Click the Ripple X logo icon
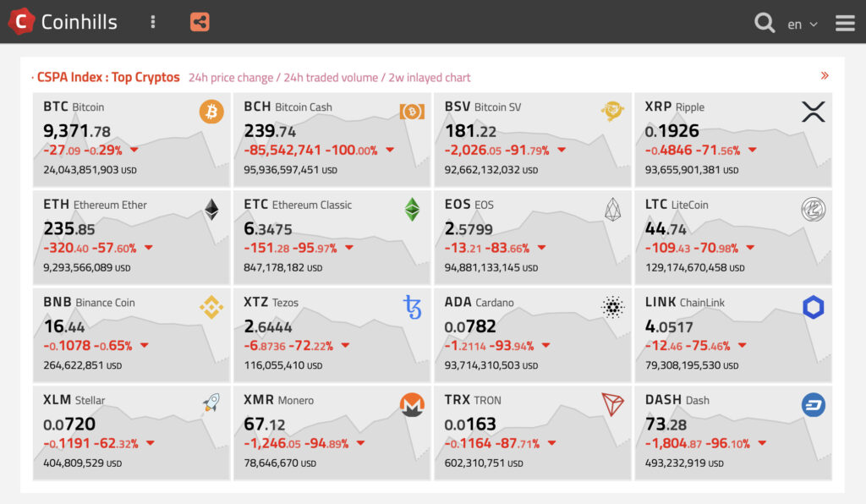This screenshot has height=504, width=866. pyautogui.click(x=813, y=112)
